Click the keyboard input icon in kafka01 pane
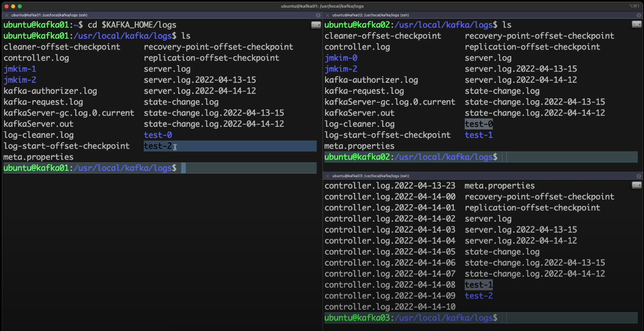The image size is (644, 331). [316, 25]
